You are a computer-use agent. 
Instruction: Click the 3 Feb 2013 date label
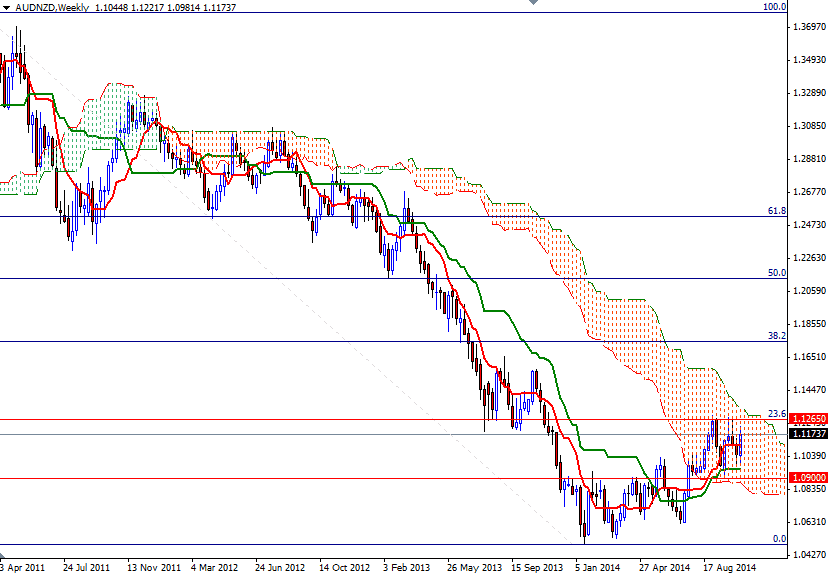click(407, 568)
